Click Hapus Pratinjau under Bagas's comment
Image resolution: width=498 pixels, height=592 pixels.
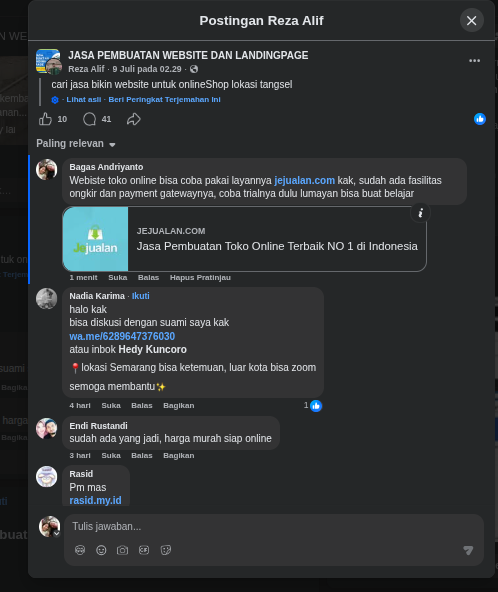point(200,278)
